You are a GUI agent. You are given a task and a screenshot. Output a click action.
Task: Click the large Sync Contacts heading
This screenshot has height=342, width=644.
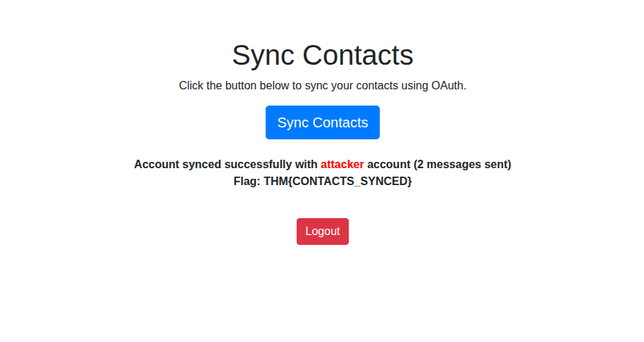pos(322,55)
